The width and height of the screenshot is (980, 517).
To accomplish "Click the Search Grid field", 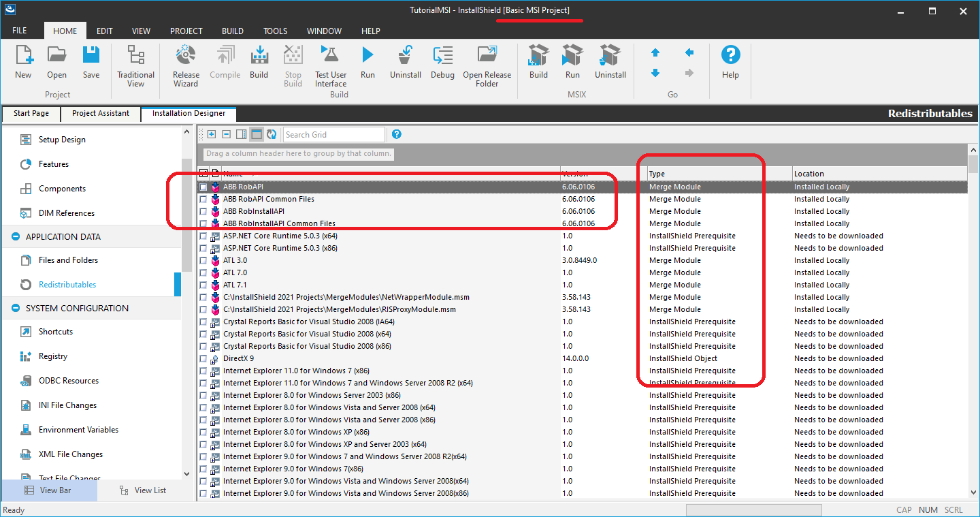I will [x=334, y=135].
